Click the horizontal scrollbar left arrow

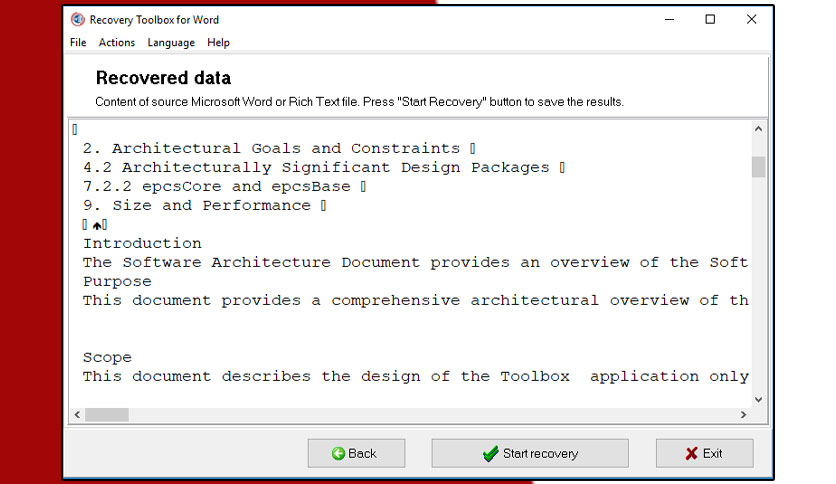(77, 415)
